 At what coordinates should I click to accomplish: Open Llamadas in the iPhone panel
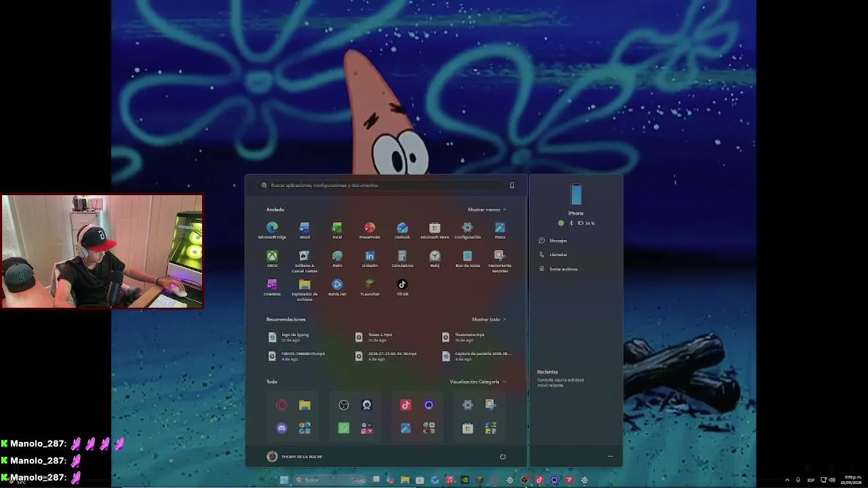tap(553, 255)
